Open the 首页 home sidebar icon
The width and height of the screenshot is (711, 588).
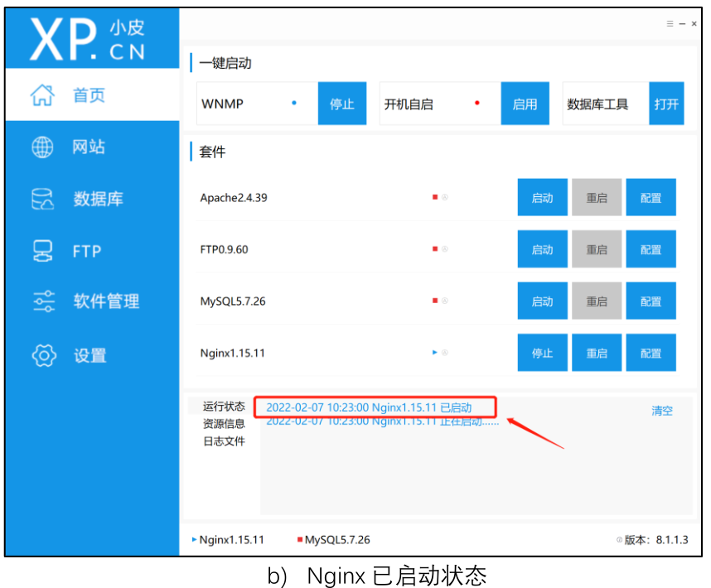point(42,94)
